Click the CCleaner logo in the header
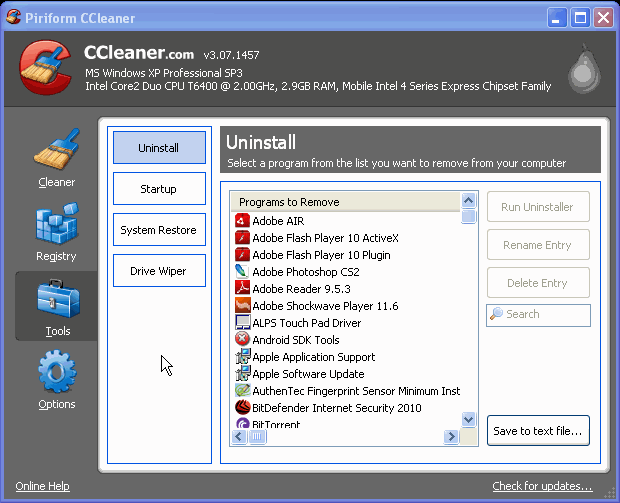The image size is (620, 503). click(x=46, y=67)
